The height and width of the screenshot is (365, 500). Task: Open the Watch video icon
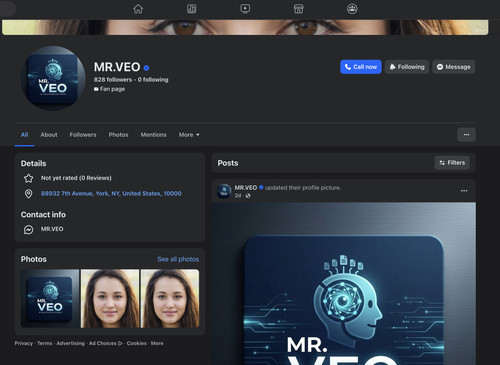pyautogui.click(x=245, y=9)
